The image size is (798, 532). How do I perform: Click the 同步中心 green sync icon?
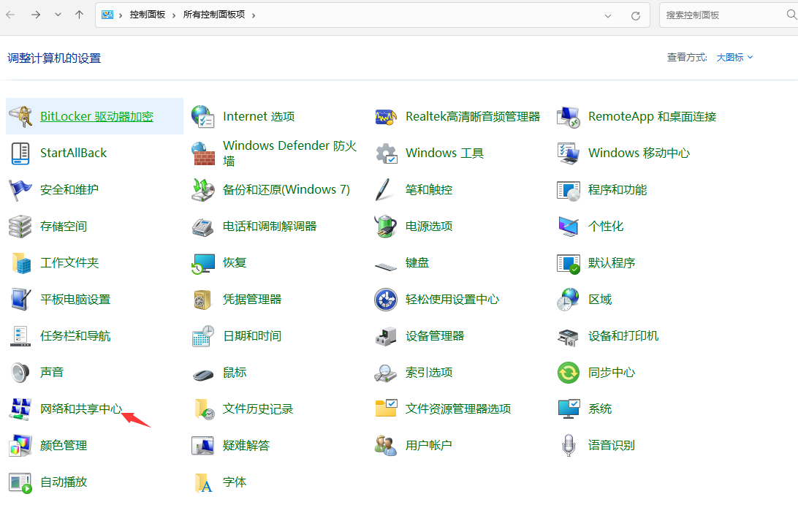point(569,373)
